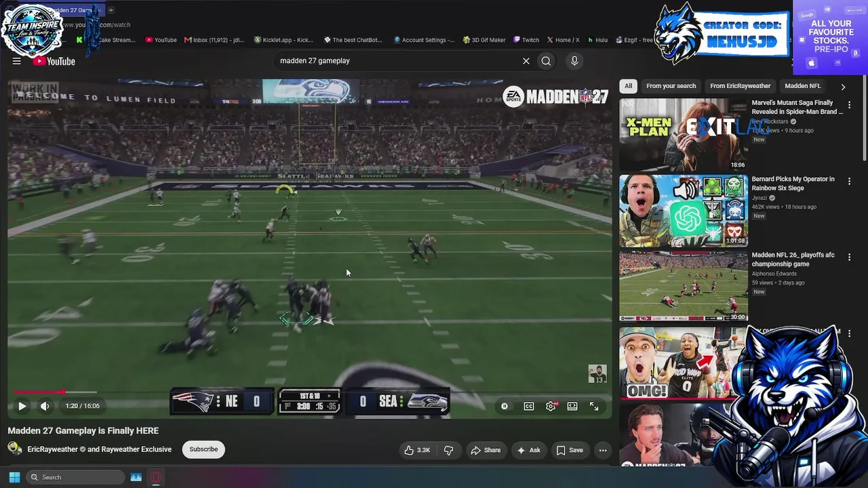This screenshot has height=488, width=868.
Task: Subscribe to the EricRayweather channel
Action: (203, 449)
